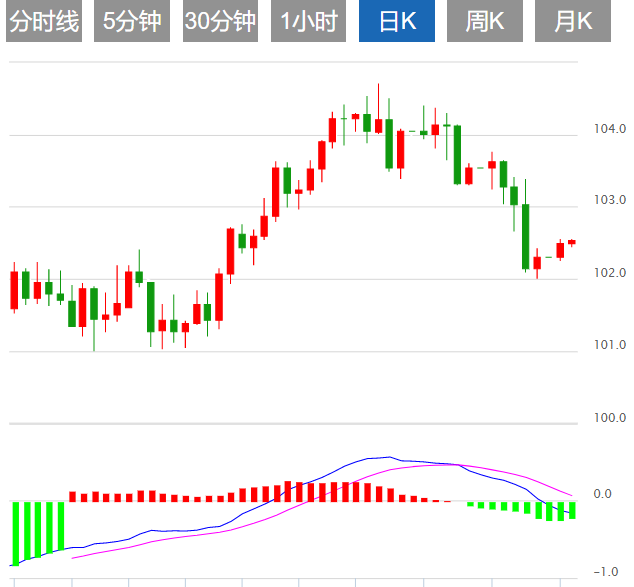This screenshot has height=587, width=634.
Task: Click the 101.0 price axis label
Action: (x=609, y=346)
